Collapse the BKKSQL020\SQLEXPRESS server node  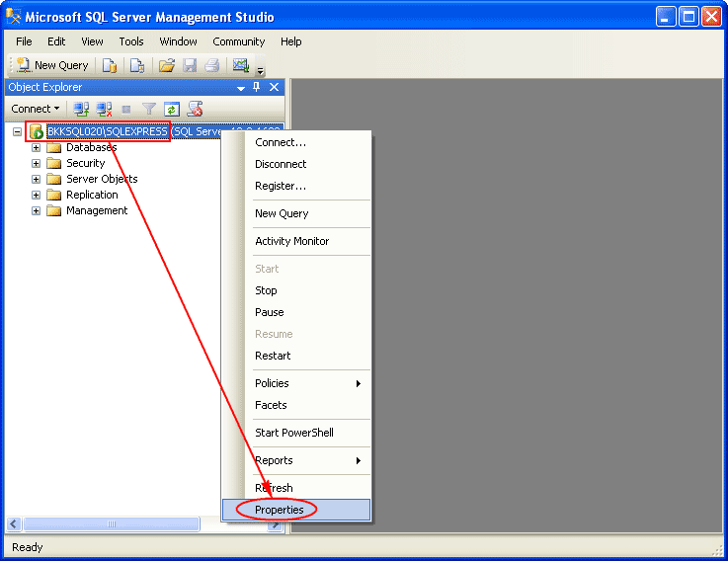click(x=17, y=132)
